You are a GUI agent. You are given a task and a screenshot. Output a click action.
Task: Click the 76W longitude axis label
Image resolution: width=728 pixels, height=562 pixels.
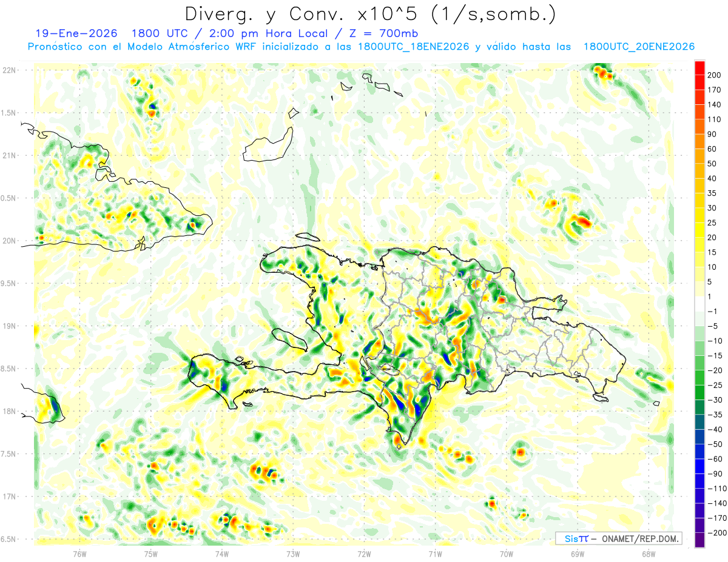pos(79,554)
